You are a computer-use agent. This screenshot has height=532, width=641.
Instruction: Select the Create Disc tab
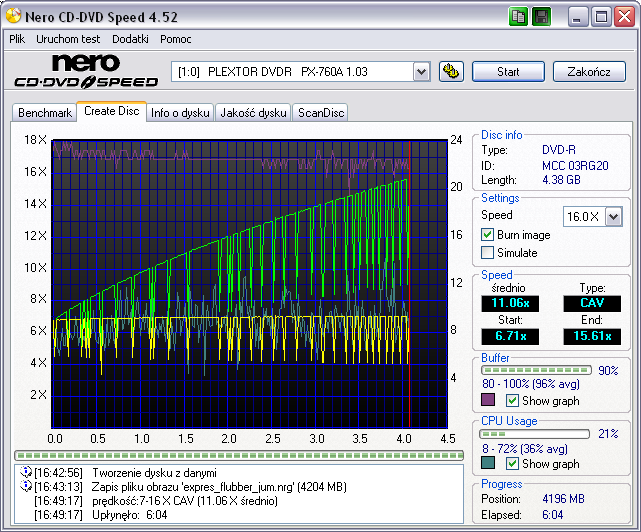(x=112, y=111)
